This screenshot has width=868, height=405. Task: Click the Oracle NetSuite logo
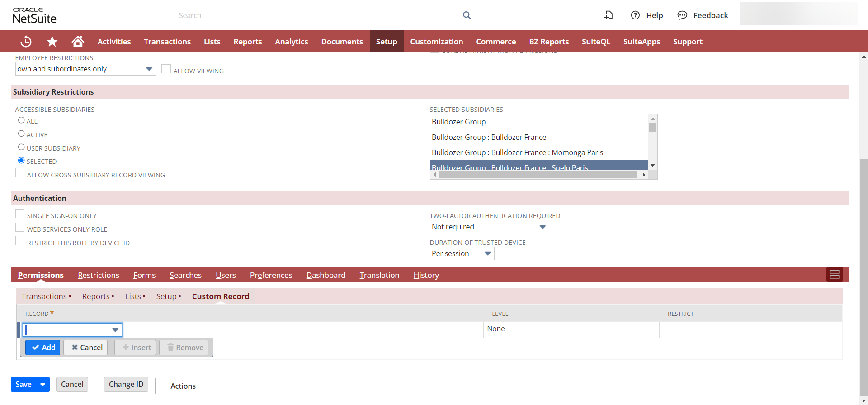[34, 15]
